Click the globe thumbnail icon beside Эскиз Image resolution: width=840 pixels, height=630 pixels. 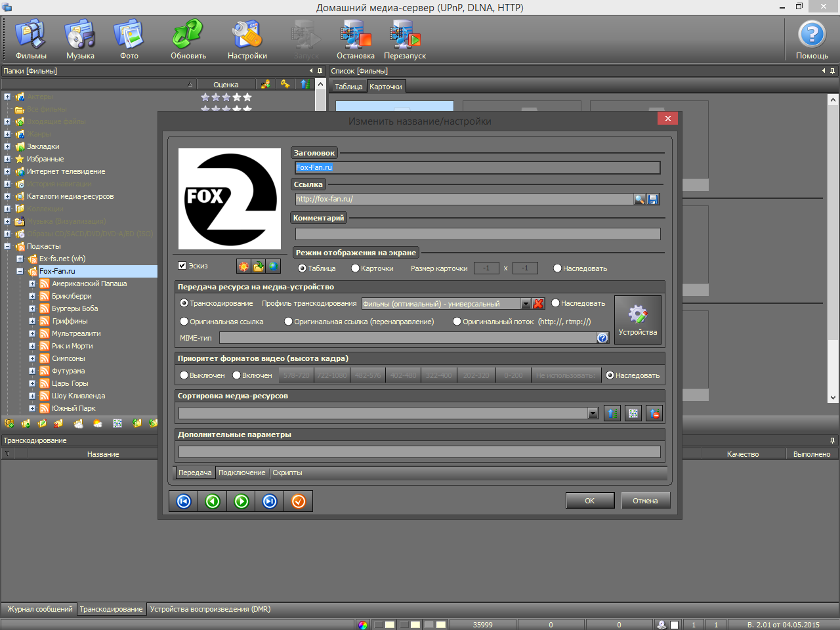pyautogui.click(x=273, y=266)
